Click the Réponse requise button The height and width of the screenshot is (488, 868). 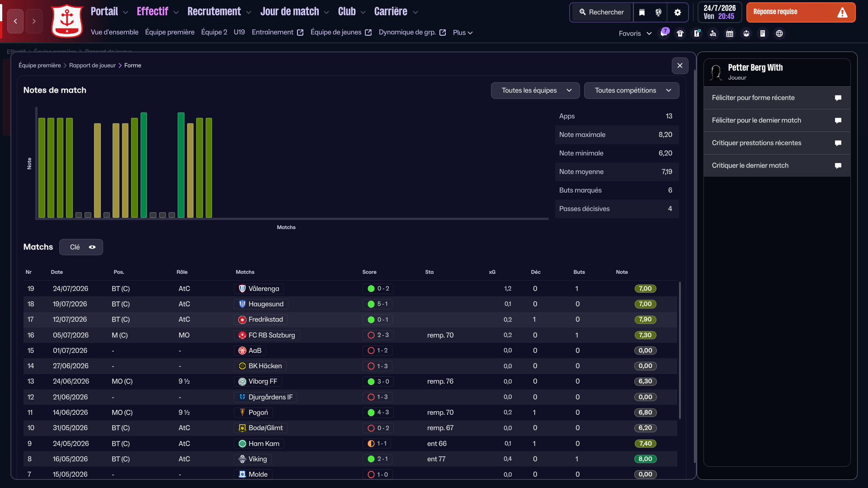point(800,12)
